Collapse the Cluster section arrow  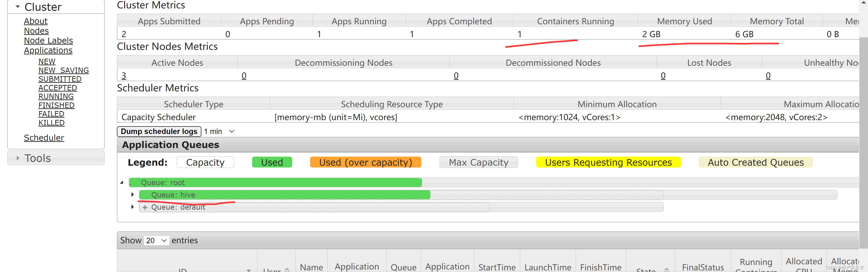click(17, 7)
